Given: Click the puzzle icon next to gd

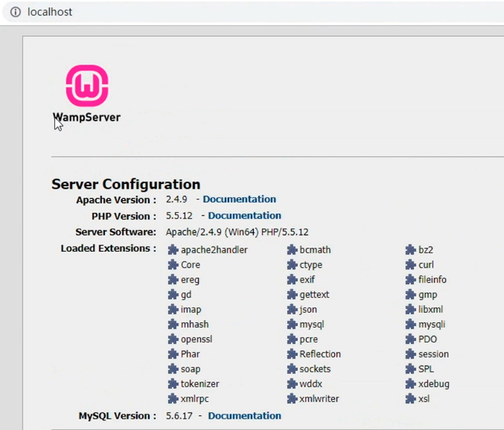Looking at the screenshot, I should coord(173,295).
